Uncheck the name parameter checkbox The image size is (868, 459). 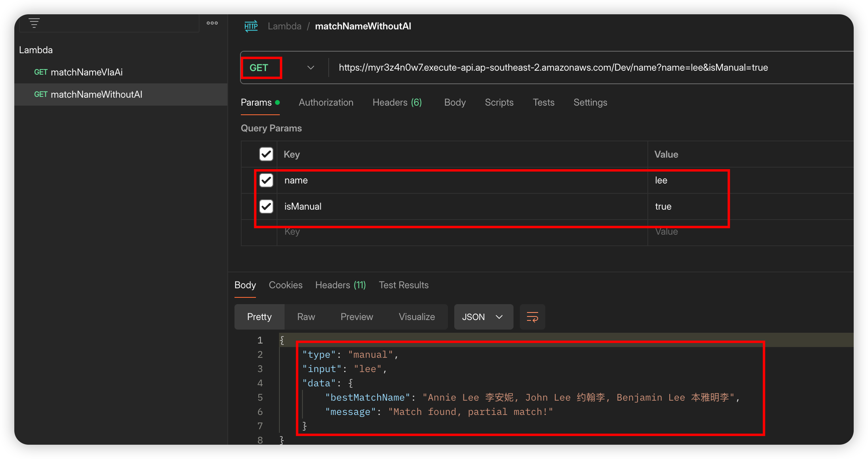pos(266,180)
